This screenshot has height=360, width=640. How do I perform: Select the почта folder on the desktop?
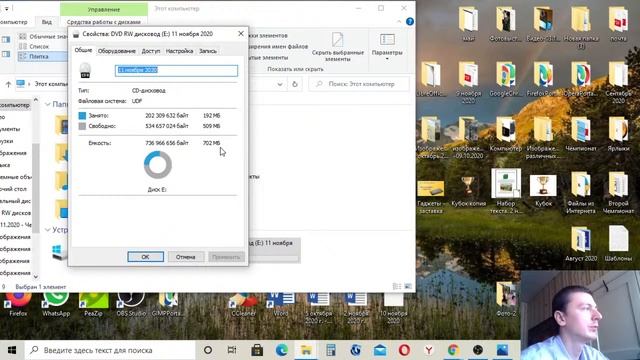coord(618,24)
